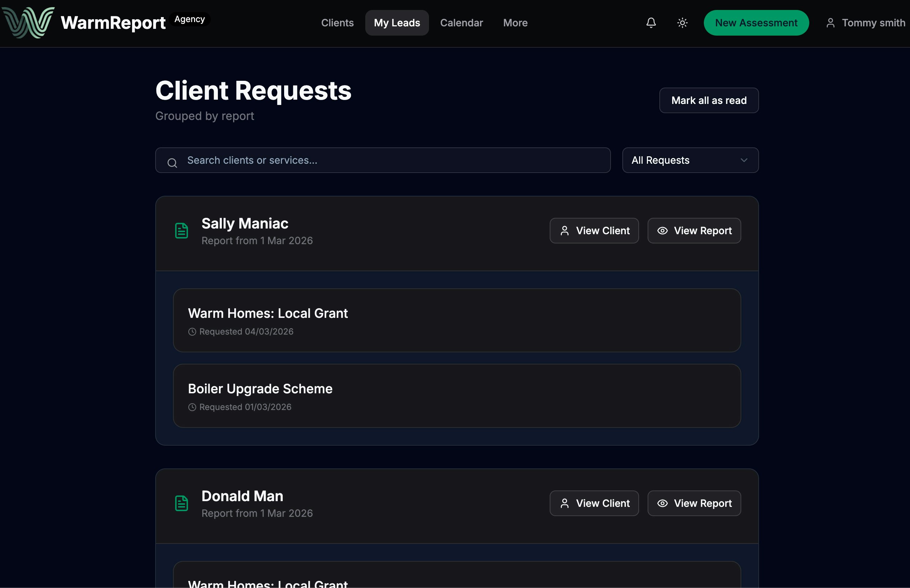910x588 pixels.
Task: Toggle light mode with the sun icon
Action: coord(682,23)
